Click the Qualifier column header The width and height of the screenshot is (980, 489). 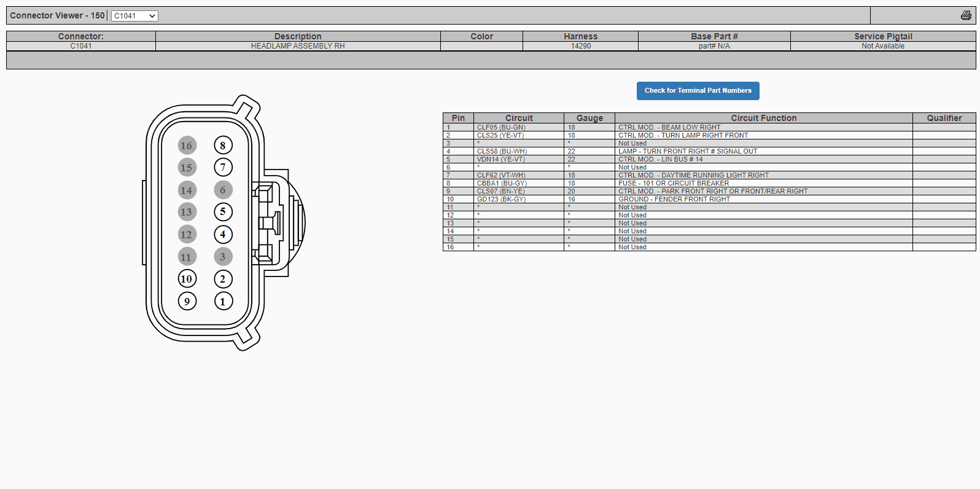coord(944,118)
